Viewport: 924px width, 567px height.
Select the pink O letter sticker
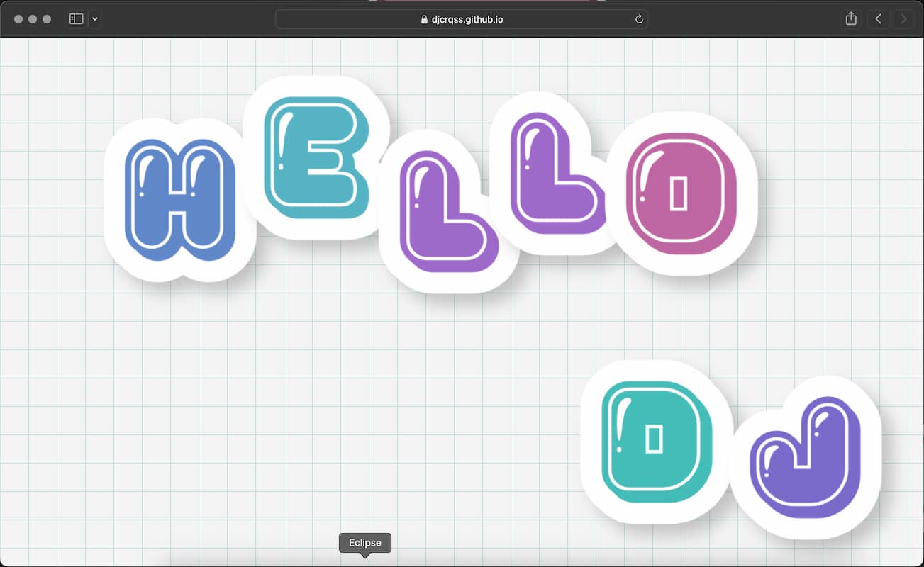pyautogui.click(x=682, y=193)
